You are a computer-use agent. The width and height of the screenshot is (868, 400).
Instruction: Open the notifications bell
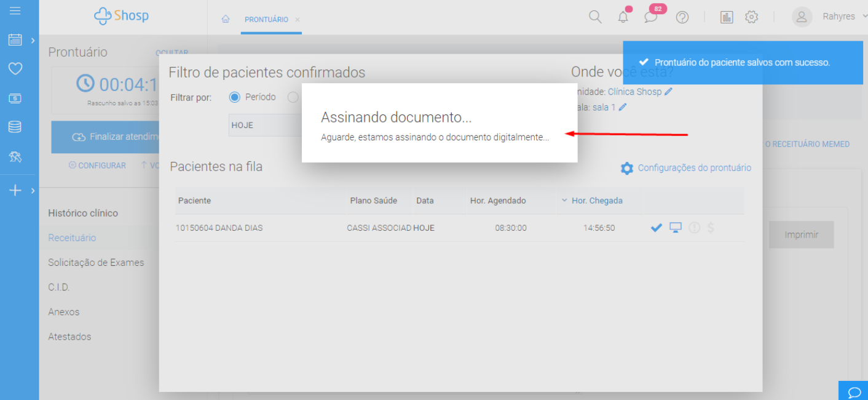click(x=623, y=17)
